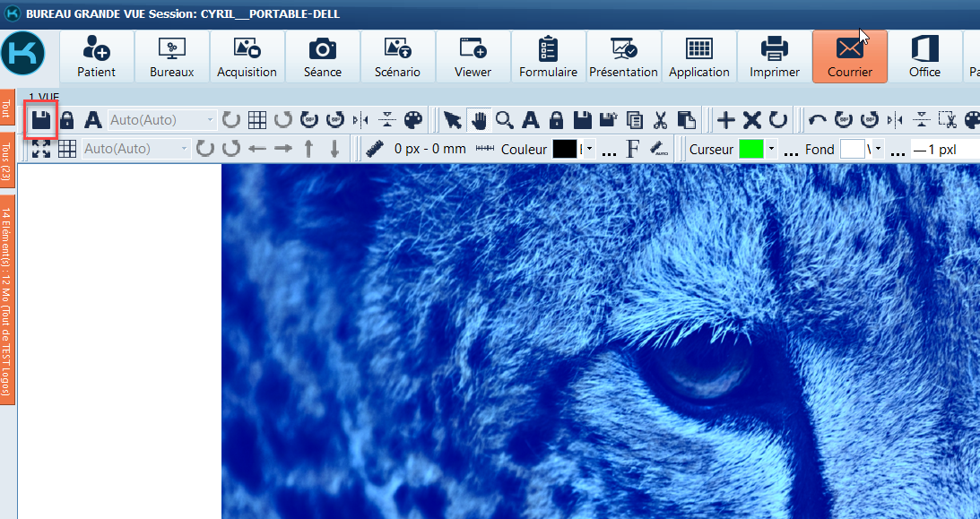Select the magnifier zoom tool
This screenshot has height=519, width=980.
[x=505, y=120]
